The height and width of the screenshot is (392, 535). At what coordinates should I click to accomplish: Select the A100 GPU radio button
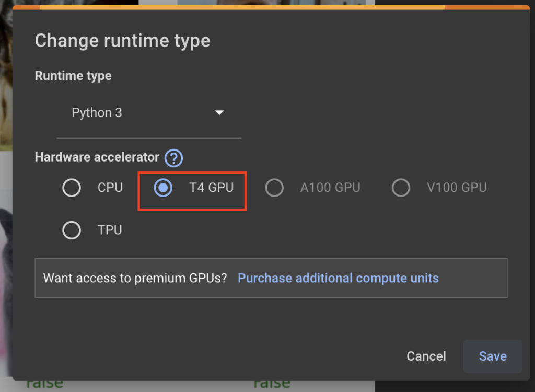click(274, 188)
